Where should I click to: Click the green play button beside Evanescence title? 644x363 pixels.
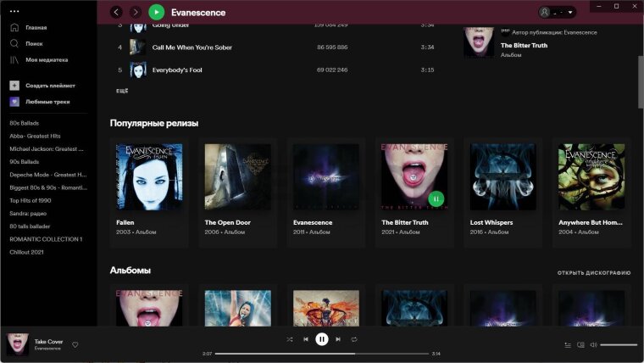[x=157, y=12]
